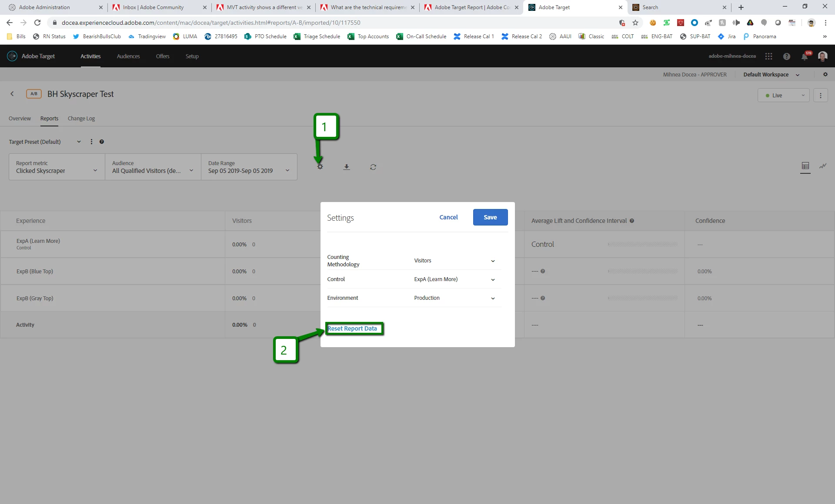The image size is (835, 504).
Task: Download the report with download icon
Action: point(347,167)
